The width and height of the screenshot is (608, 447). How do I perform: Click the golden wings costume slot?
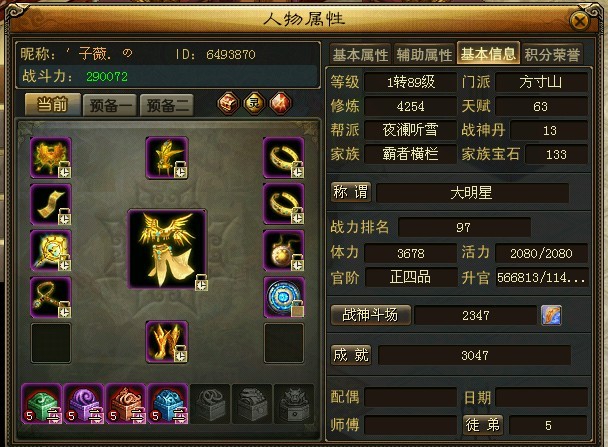[x=167, y=249]
